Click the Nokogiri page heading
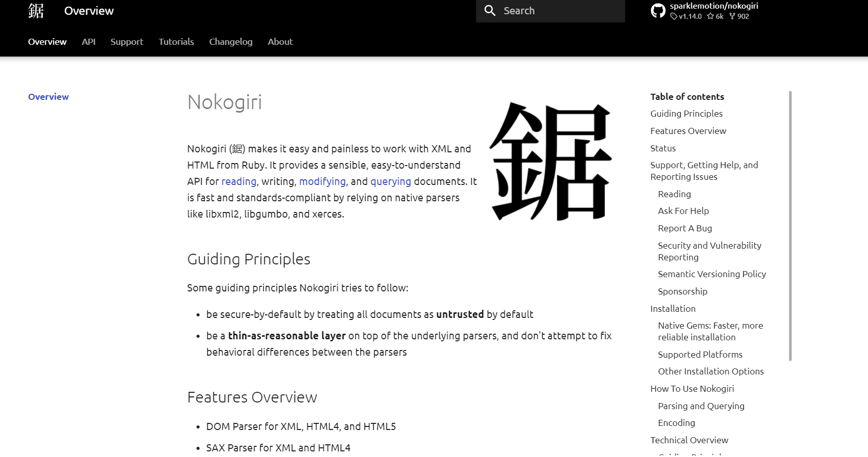This screenshot has width=868, height=457. point(225,102)
